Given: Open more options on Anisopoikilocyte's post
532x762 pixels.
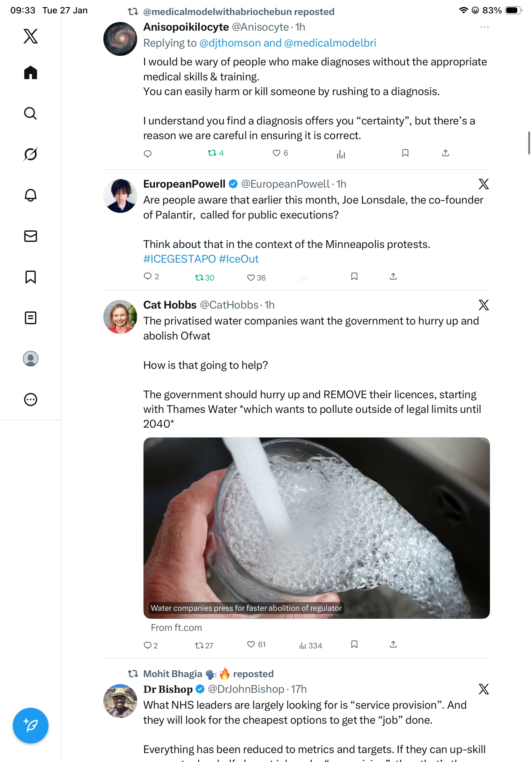Looking at the screenshot, I should coord(484,27).
